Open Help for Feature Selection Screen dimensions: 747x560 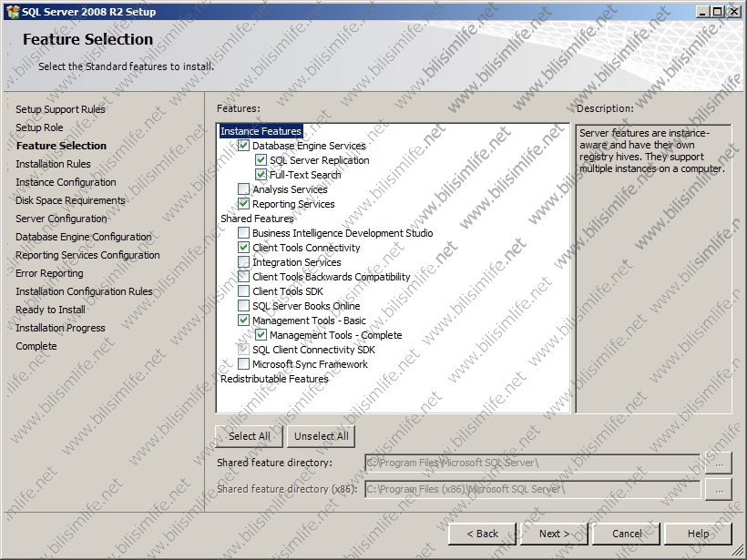(x=698, y=534)
